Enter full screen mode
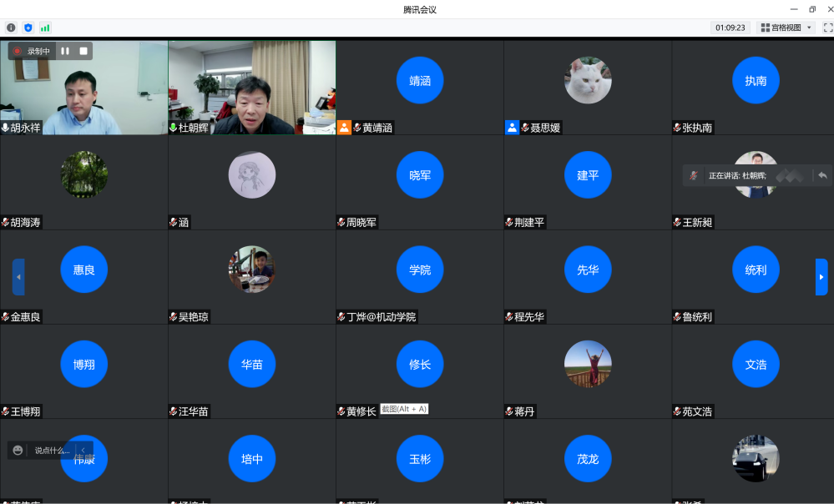The width and height of the screenshot is (834, 504). 827,28
